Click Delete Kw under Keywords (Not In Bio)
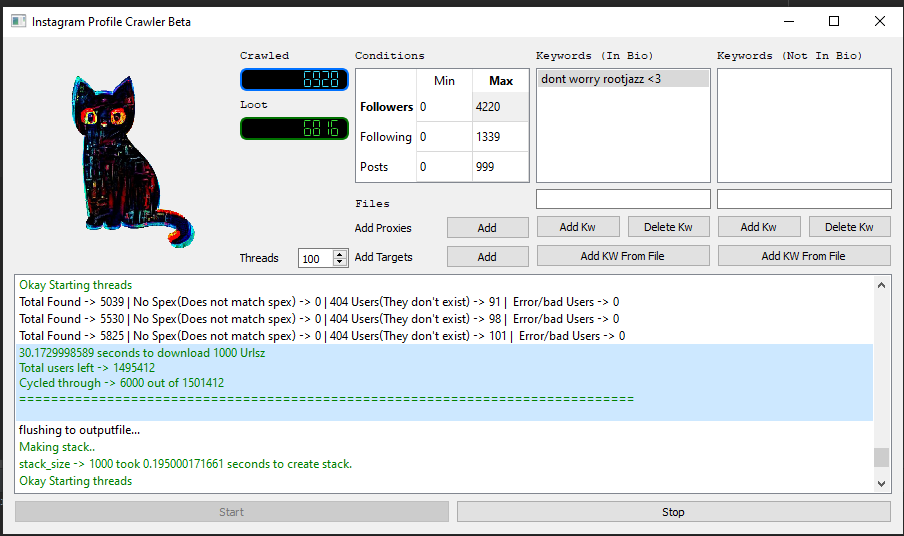The width and height of the screenshot is (904, 536). point(849,227)
